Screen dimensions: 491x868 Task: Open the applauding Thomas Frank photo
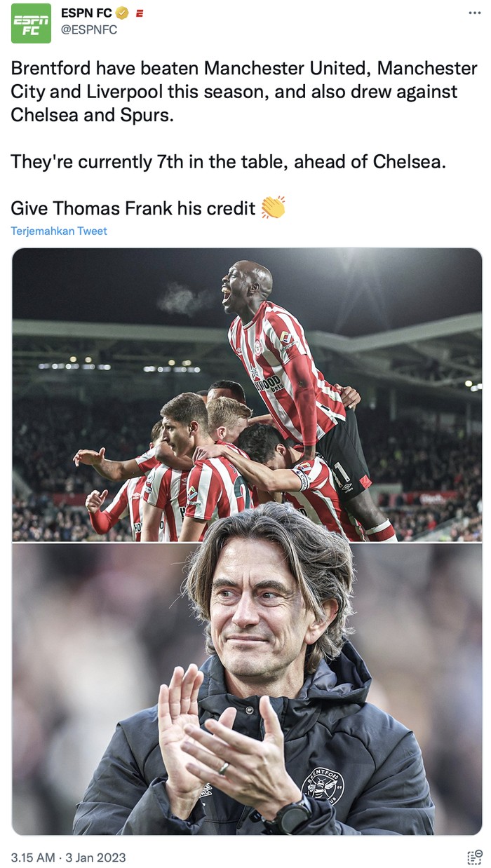(247, 689)
